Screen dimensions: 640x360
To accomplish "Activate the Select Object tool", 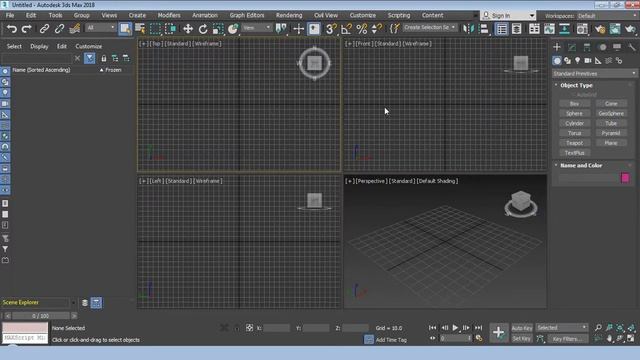I will coord(125,29).
